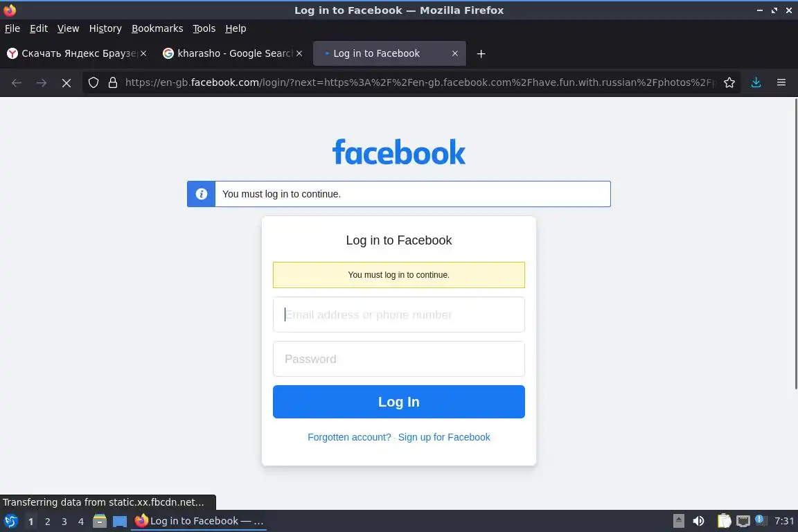
Task: Open the Edit menu
Action: point(39,28)
